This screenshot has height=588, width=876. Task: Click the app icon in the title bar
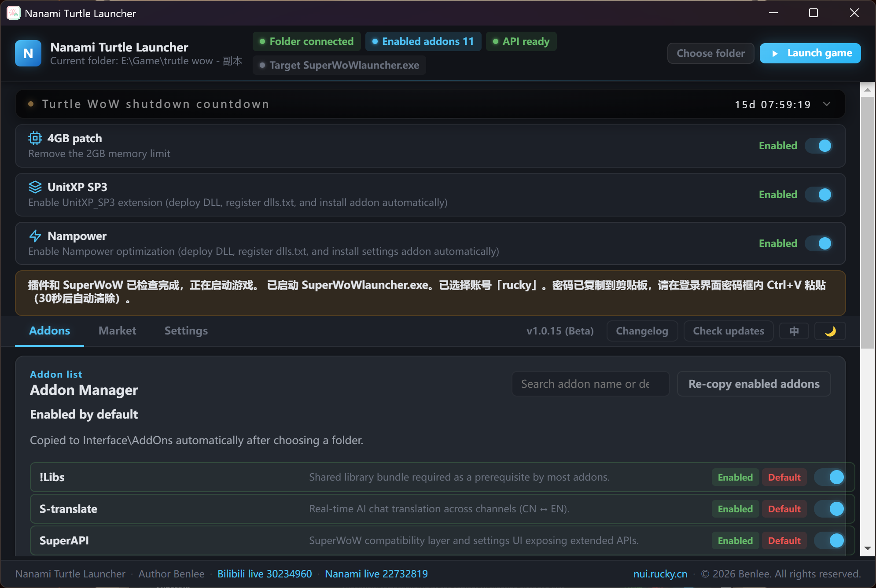tap(14, 13)
